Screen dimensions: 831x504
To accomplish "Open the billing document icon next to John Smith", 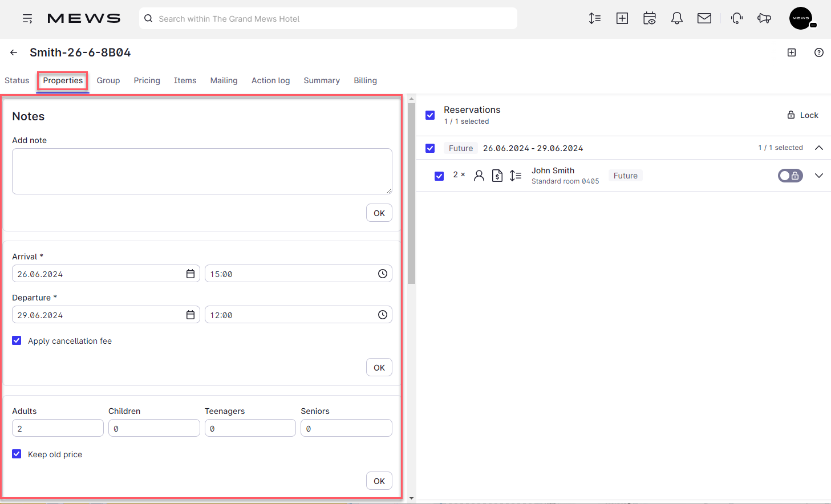I will 497,176.
